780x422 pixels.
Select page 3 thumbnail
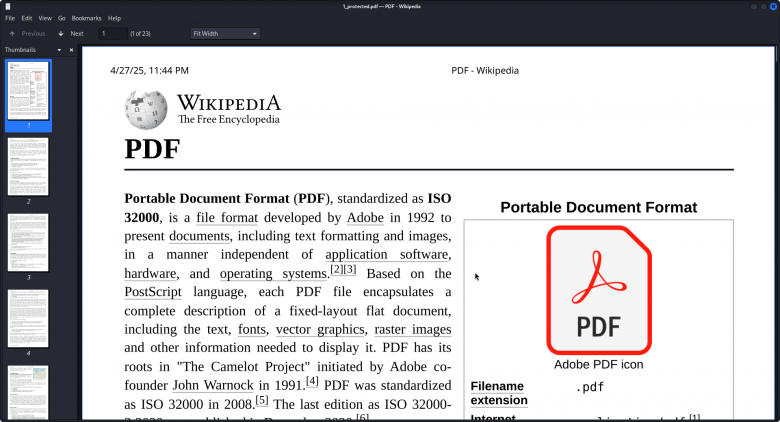pos(28,243)
